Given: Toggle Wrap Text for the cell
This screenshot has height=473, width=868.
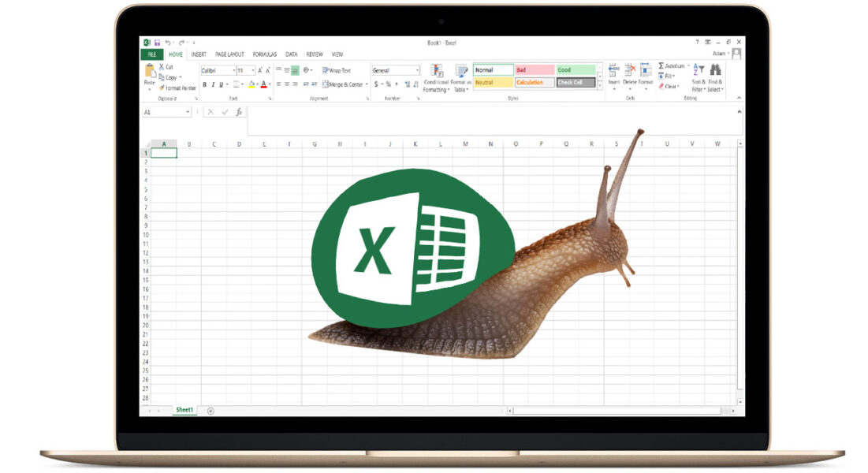Looking at the screenshot, I should click(x=337, y=70).
